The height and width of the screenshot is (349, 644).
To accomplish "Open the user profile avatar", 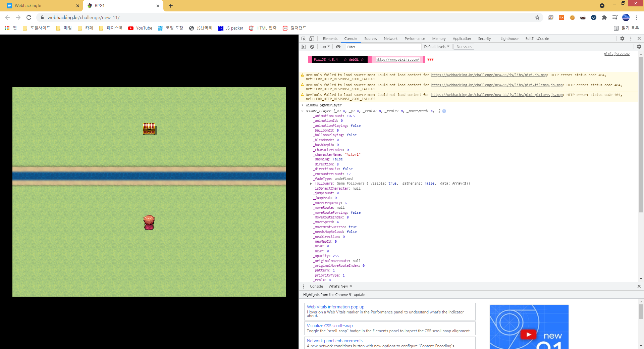I will (x=626, y=17).
